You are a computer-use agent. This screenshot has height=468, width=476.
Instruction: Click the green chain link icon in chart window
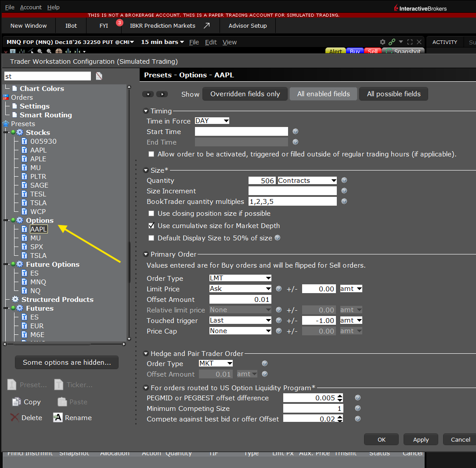click(392, 42)
